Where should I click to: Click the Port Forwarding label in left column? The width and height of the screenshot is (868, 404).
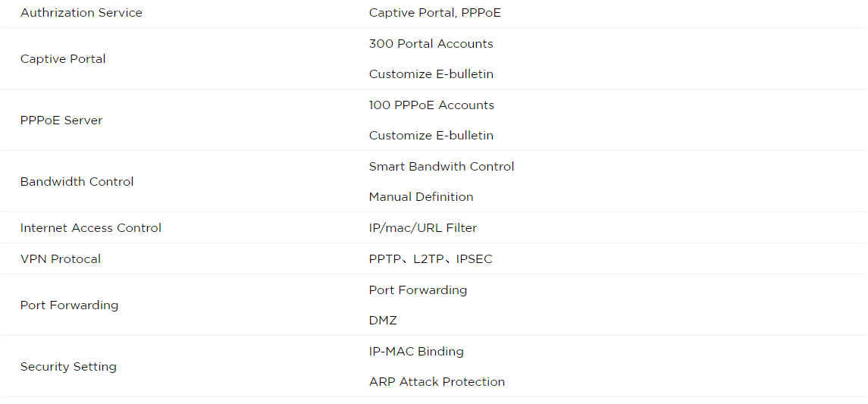pyautogui.click(x=69, y=305)
